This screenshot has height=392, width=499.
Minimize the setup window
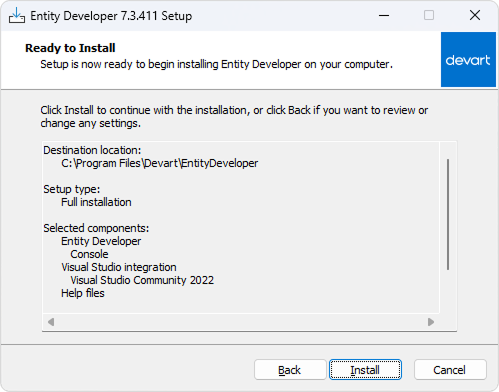point(384,15)
